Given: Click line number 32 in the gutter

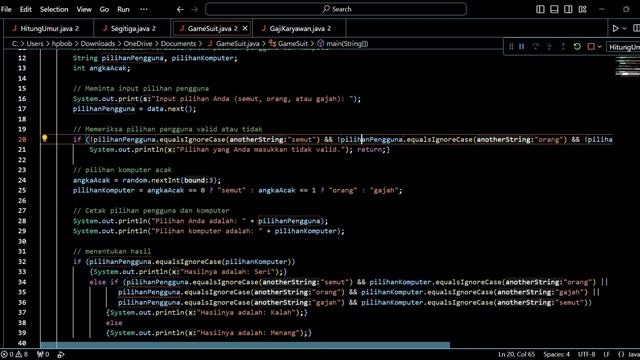Looking at the screenshot, I should pyautogui.click(x=22, y=262).
